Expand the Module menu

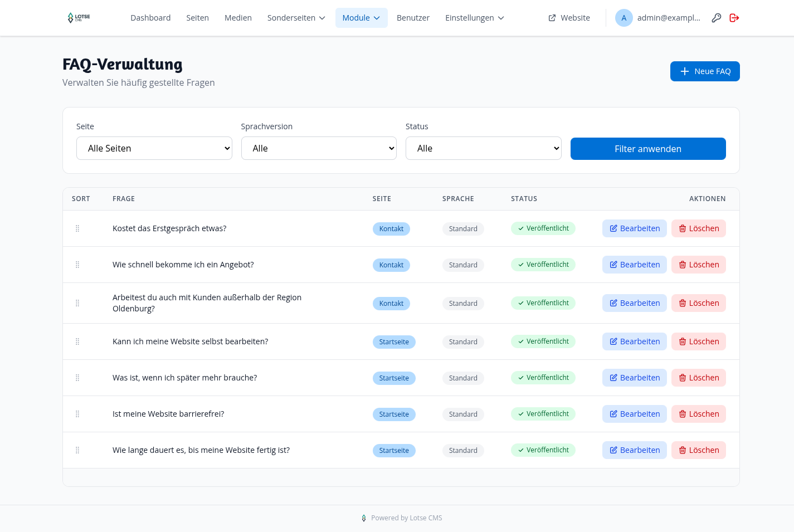361,18
